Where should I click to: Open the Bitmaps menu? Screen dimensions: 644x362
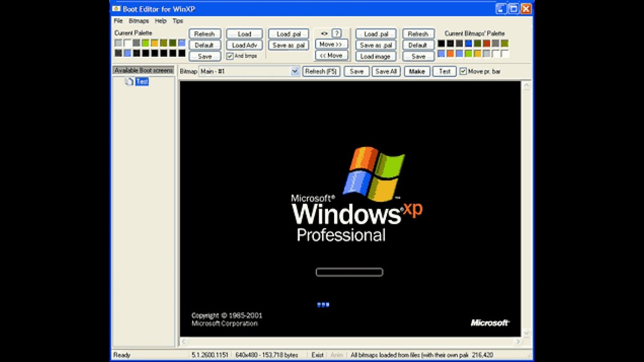[139, 21]
